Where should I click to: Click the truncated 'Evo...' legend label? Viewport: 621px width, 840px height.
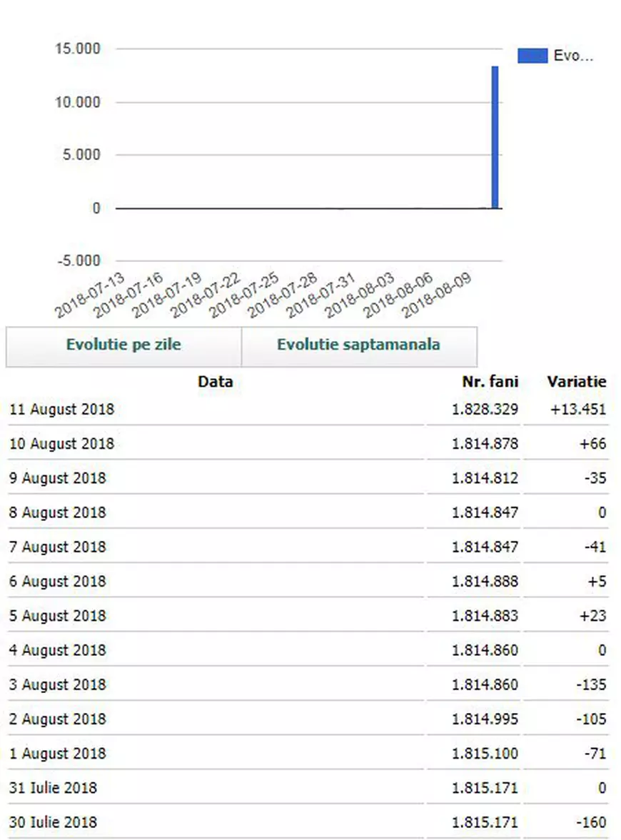[x=573, y=56]
